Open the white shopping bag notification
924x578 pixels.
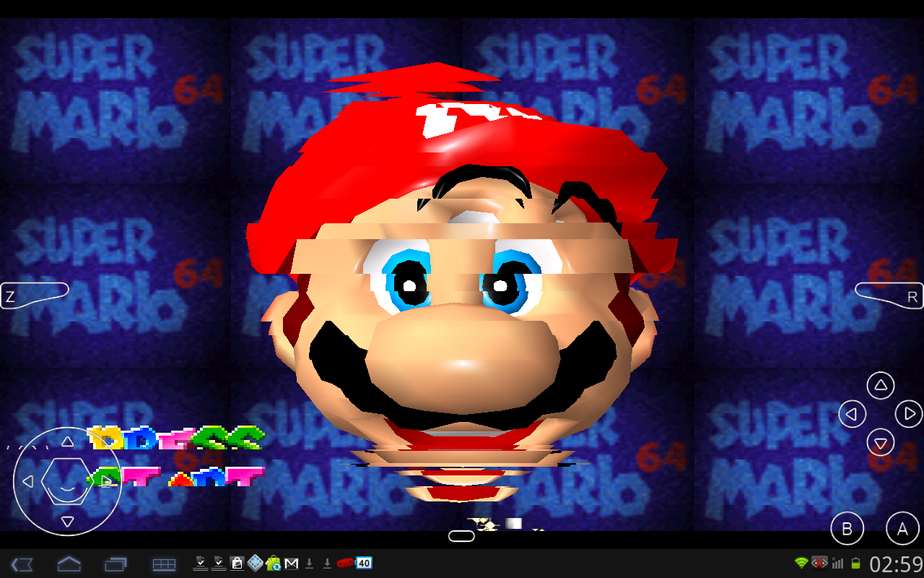click(x=237, y=564)
